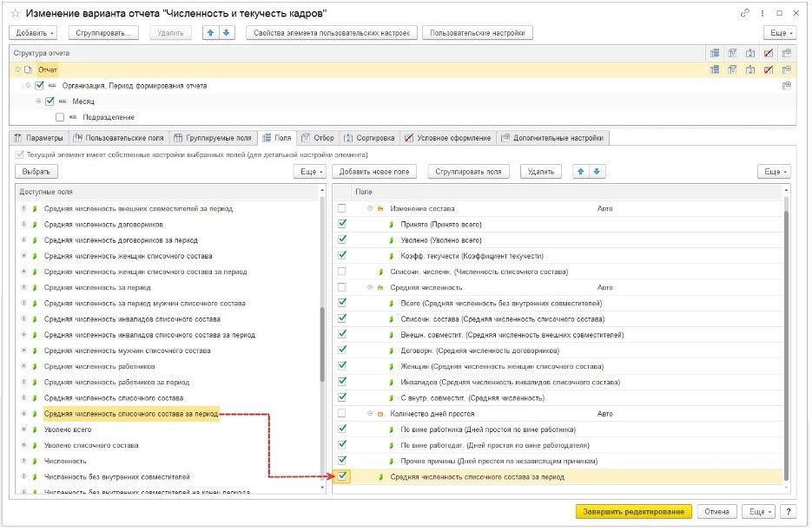Image resolution: width=812 pixels, height=531 pixels.
Task: Copy the window link via chain icon
Action: pyautogui.click(x=745, y=12)
